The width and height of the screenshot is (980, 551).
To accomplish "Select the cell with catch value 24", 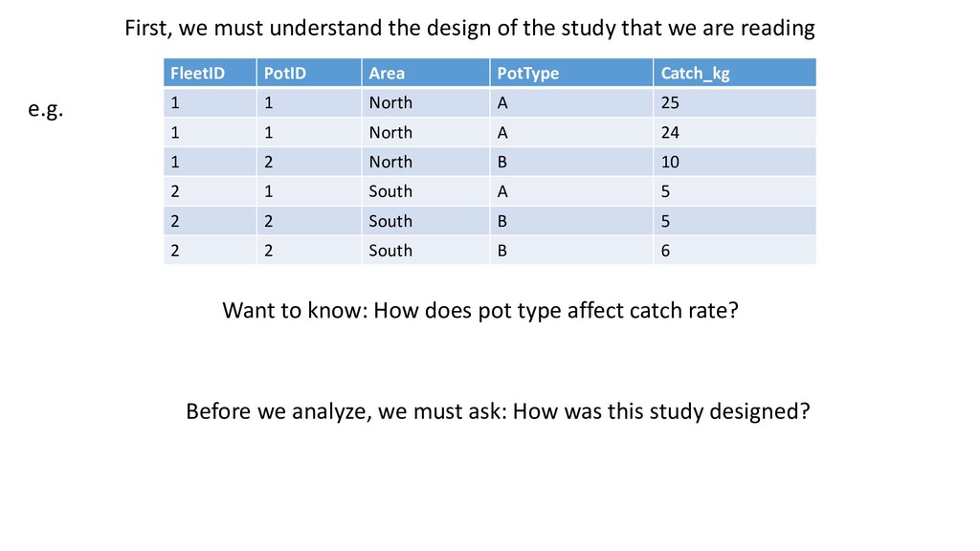I will click(x=735, y=132).
